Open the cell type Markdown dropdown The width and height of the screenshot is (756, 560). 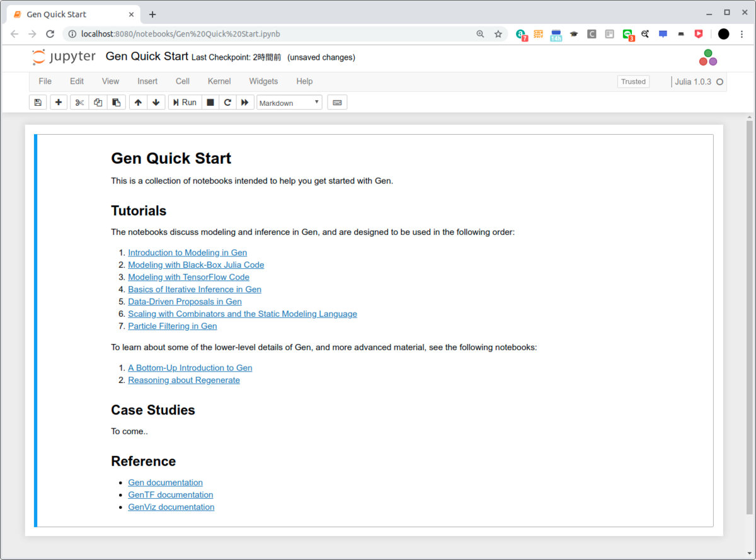[289, 103]
